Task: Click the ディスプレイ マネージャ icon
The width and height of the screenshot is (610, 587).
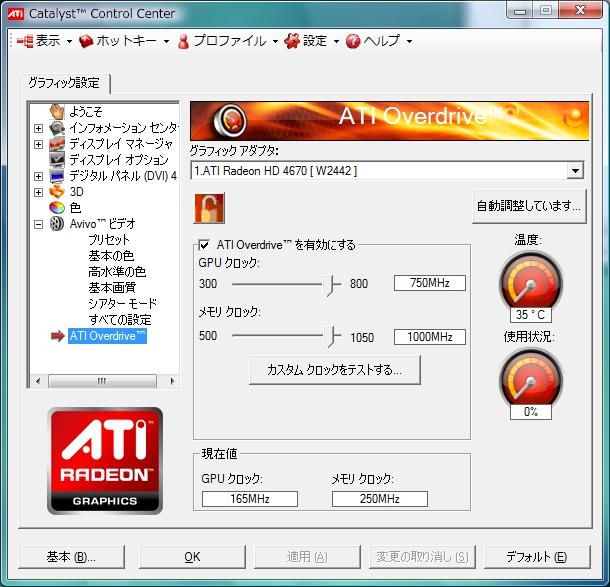Action: 57,144
